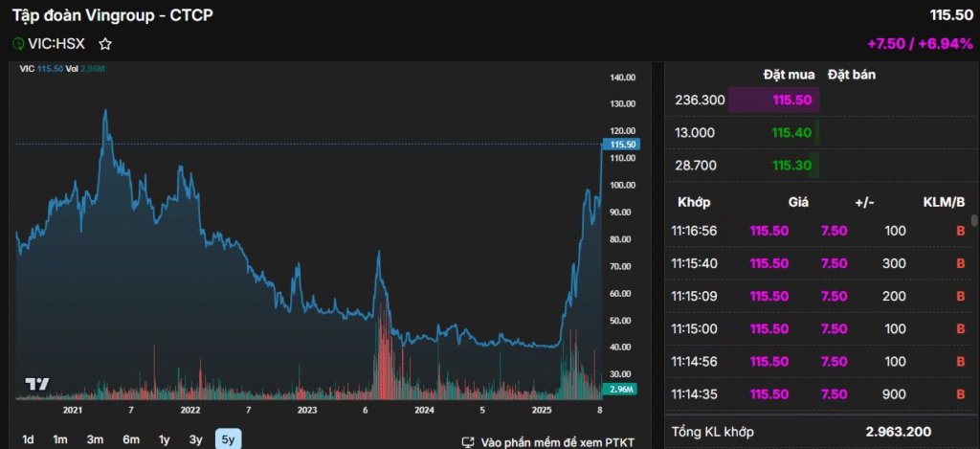Viewport: 980px width, 449px height.
Task: Select the 1m time range
Action: point(60,439)
